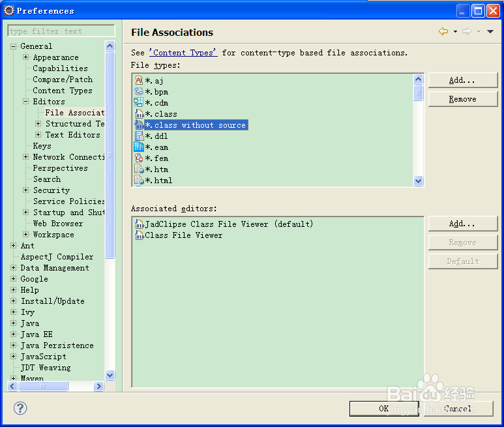504x427 pixels.
Task: Collapse the General tree node
Action: tap(13, 46)
